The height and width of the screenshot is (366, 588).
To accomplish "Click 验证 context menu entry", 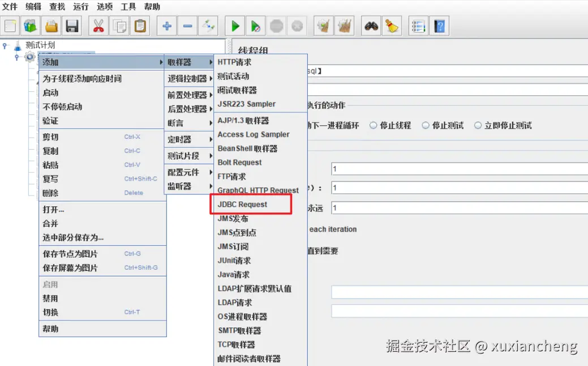I will pyautogui.click(x=102, y=121).
